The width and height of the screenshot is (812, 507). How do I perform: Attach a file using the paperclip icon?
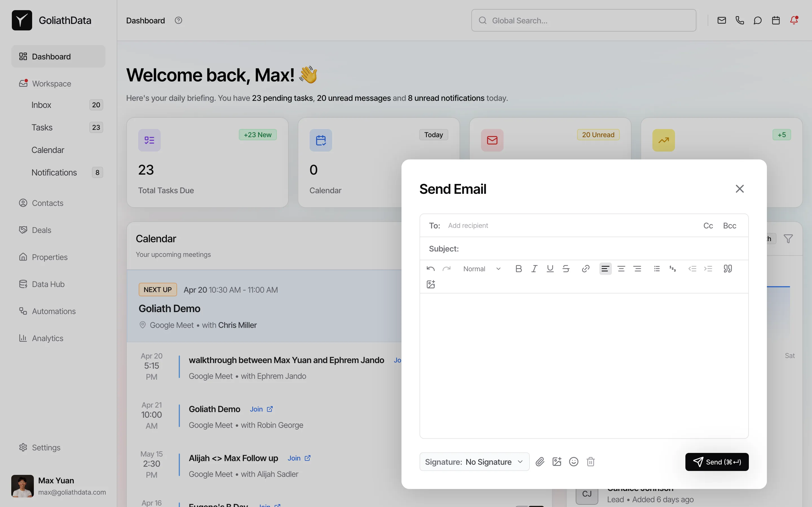click(x=540, y=462)
